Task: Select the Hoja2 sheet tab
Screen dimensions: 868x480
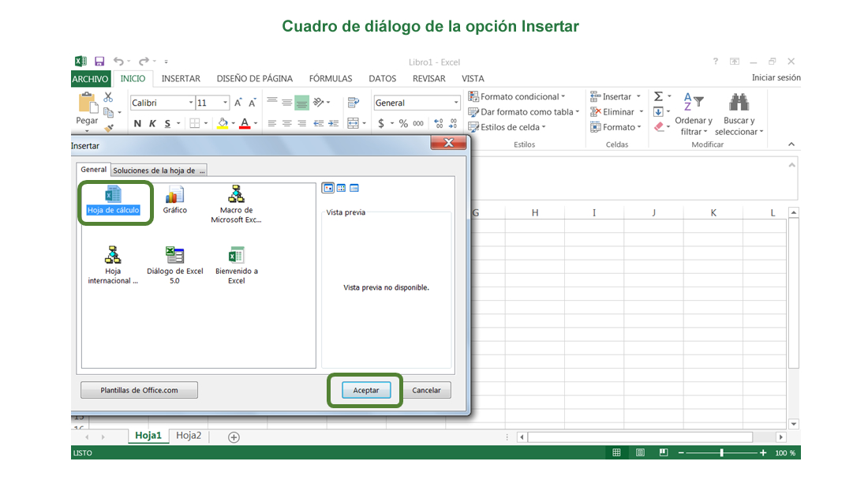Action: click(x=189, y=436)
